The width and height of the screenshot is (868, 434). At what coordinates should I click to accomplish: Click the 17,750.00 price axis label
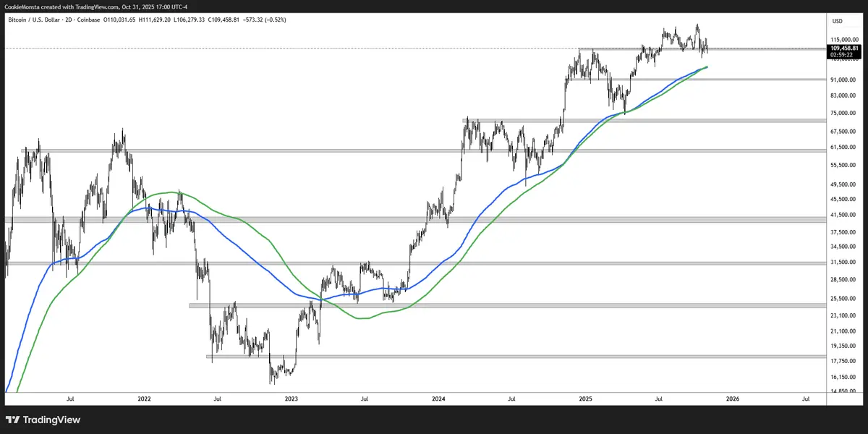(844, 362)
